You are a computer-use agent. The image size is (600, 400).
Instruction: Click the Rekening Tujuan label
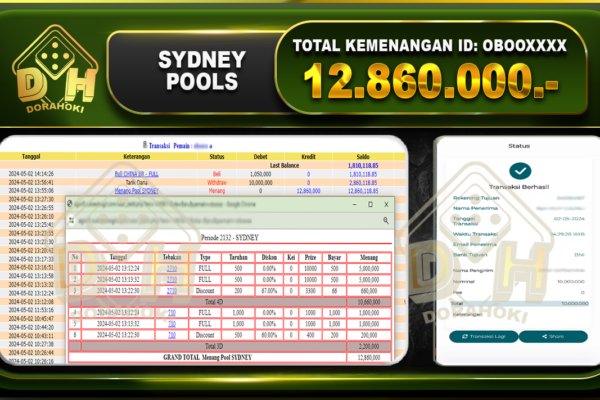[476, 198]
